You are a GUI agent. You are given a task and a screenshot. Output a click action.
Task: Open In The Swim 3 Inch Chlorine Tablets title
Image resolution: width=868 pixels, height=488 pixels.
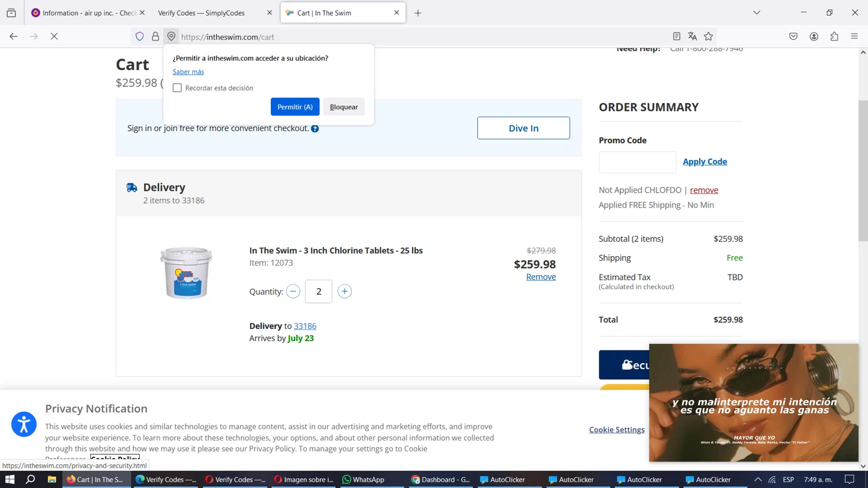tap(336, 250)
